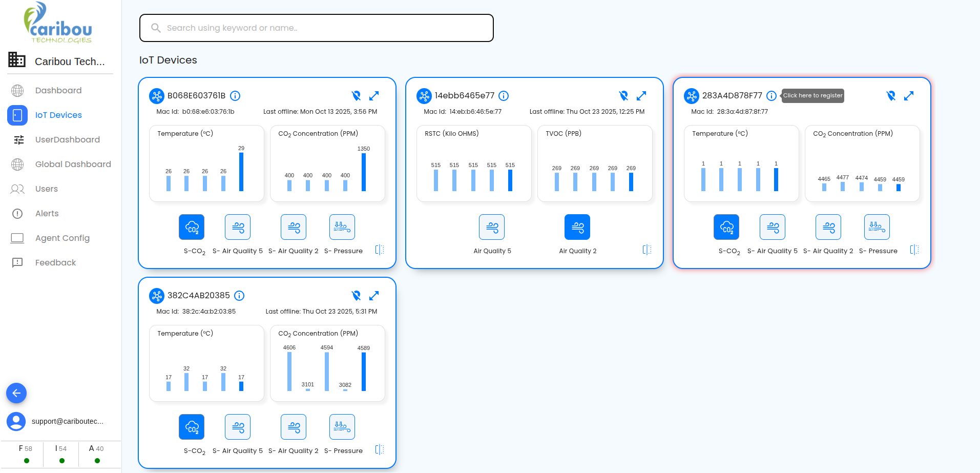Select S- Pressure sensor on 382C4AB20385 card

(342, 427)
